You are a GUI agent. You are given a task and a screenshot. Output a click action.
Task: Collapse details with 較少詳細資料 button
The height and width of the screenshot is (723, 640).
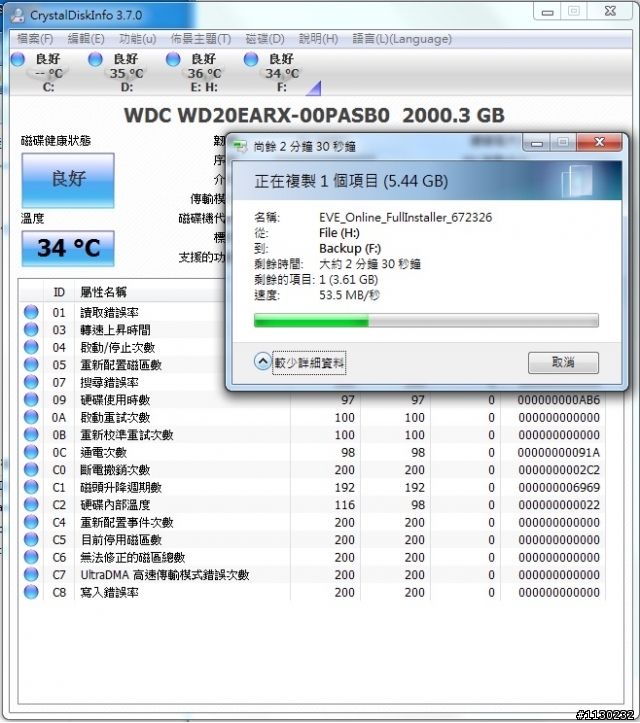(300, 363)
